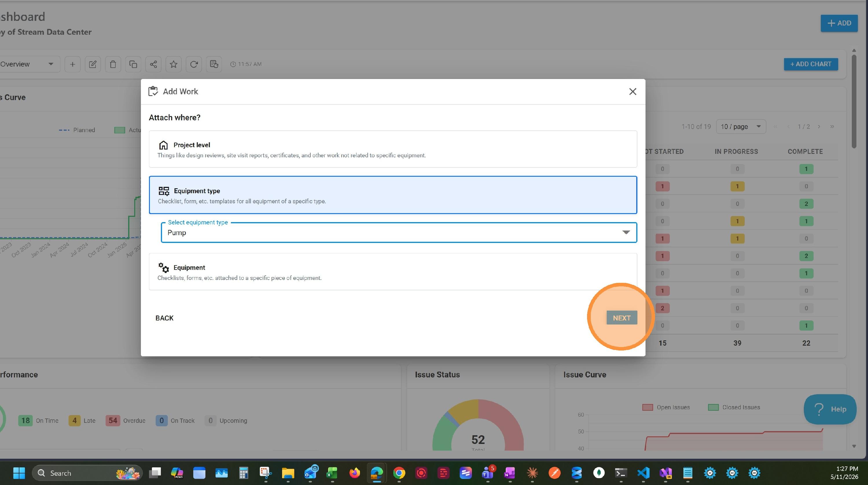Sort by COMPLETE column header
Viewport: 868px width, 485px height.
pyautogui.click(x=805, y=152)
